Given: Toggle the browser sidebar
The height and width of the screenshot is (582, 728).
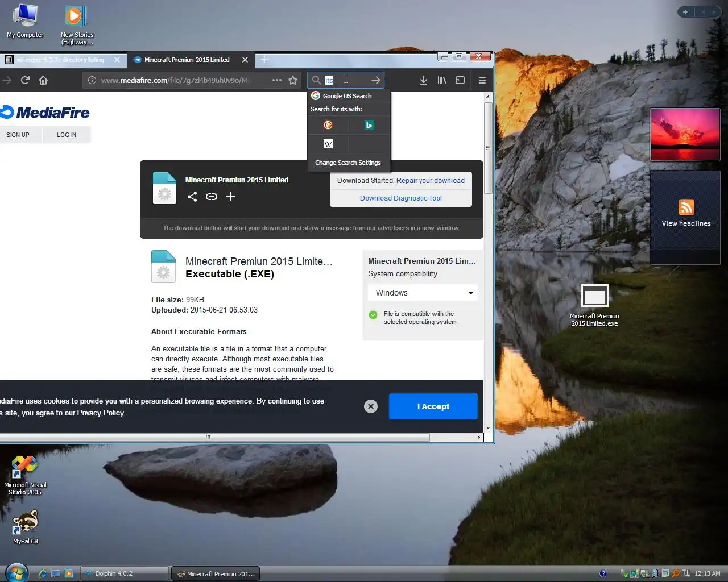Looking at the screenshot, I should point(460,80).
